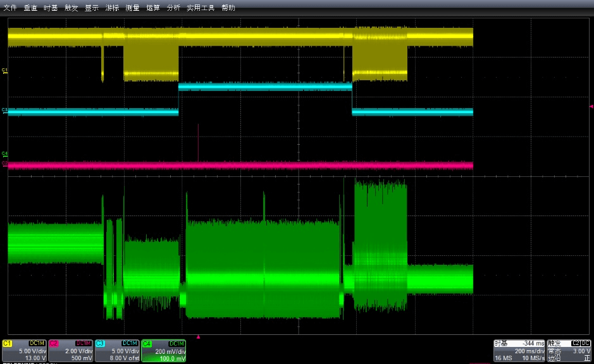Select the highlighted C4 green channel descriptor

coord(164,351)
